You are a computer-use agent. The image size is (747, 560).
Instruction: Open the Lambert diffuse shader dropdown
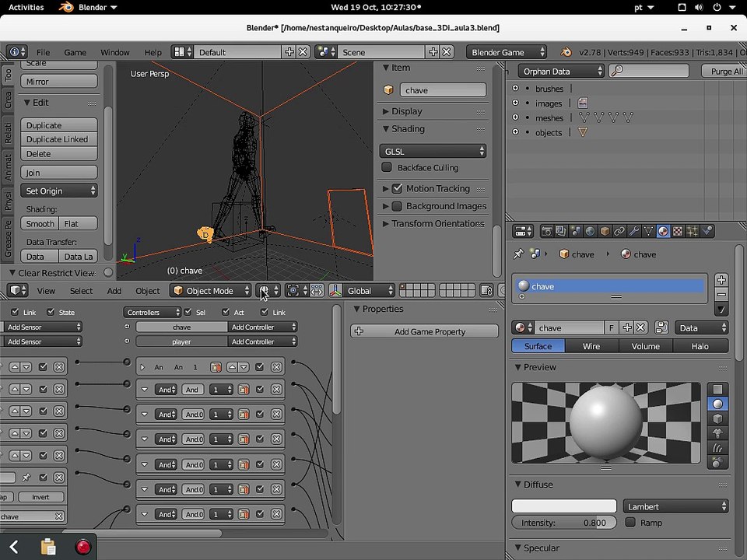pos(675,506)
